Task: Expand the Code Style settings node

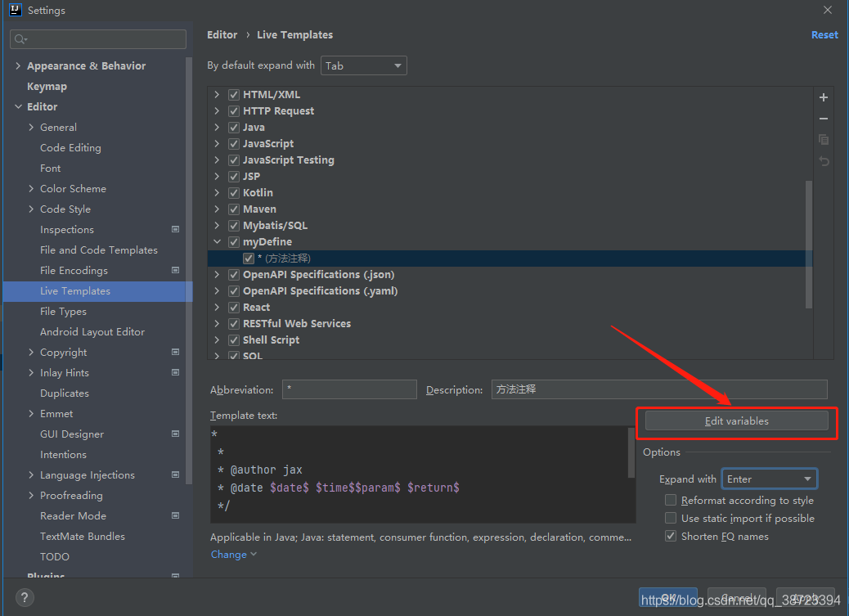Action: coord(31,209)
